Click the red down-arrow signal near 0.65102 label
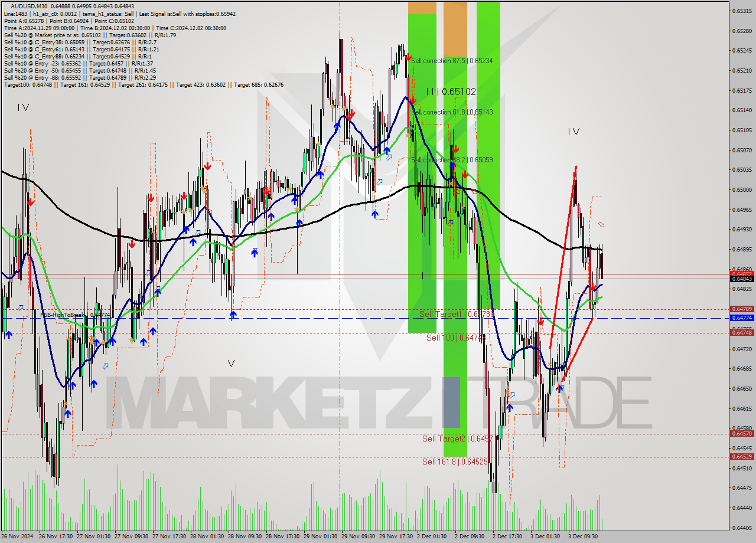The width and height of the screenshot is (756, 543). [x=413, y=100]
